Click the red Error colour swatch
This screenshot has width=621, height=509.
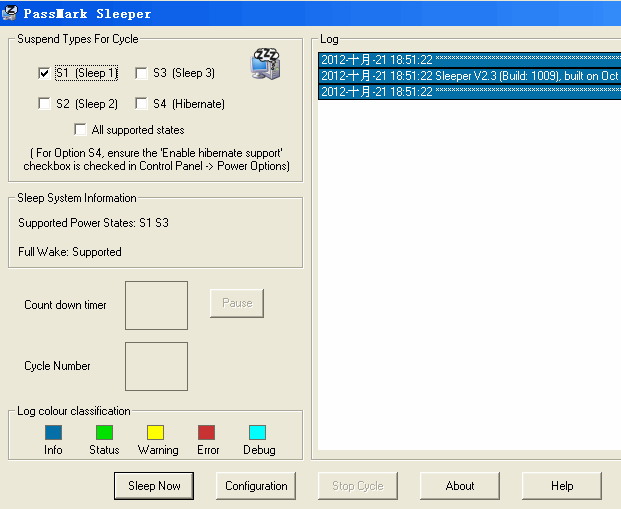tap(207, 432)
